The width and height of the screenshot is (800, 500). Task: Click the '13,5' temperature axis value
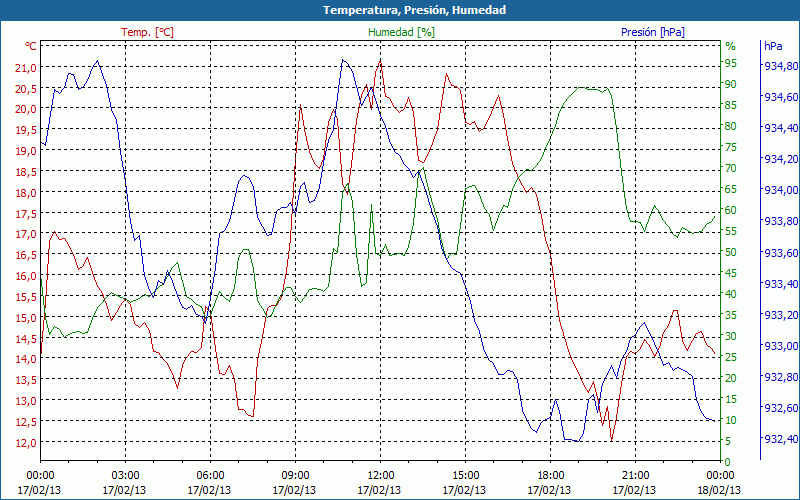(26, 380)
